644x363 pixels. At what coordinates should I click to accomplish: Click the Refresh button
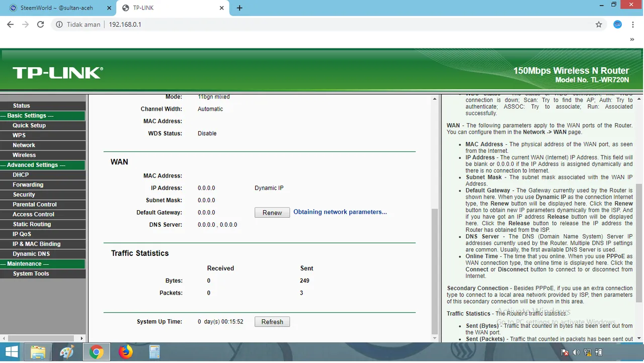pyautogui.click(x=272, y=322)
